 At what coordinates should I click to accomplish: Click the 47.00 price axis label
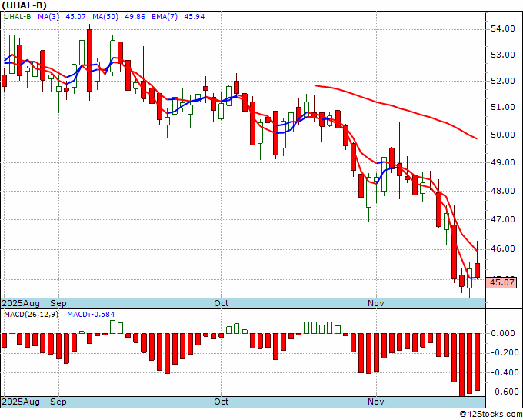(503, 219)
